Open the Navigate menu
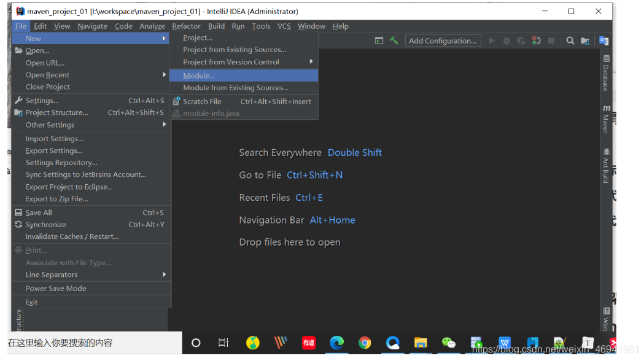Viewport: 644px width, 361px height. tap(92, 26)
